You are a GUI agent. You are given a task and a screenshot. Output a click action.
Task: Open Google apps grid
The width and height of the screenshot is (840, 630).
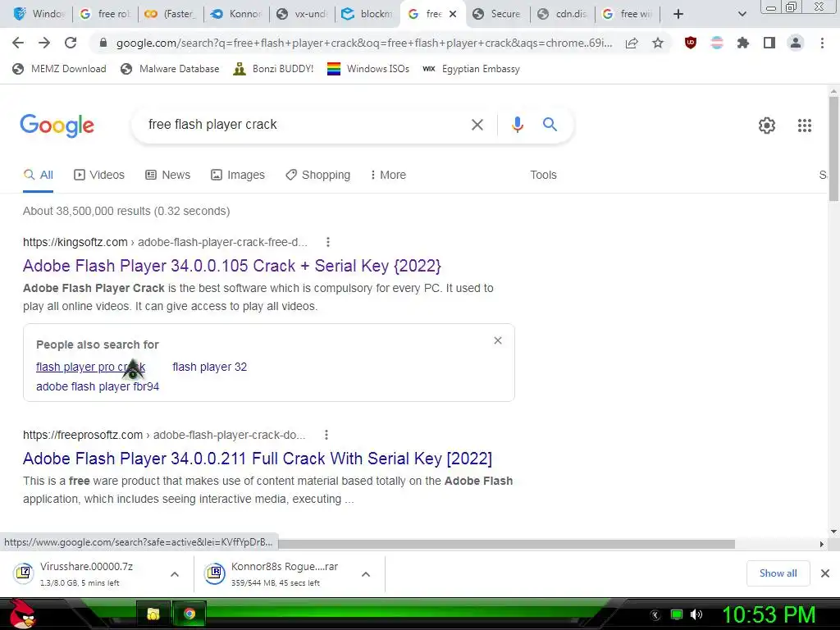(805, 126)
